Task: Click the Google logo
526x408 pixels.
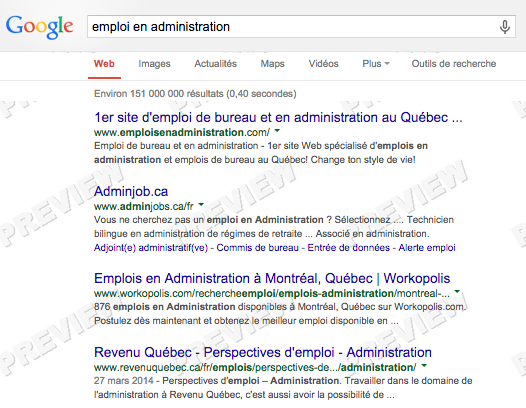Action: pos(40,27)
